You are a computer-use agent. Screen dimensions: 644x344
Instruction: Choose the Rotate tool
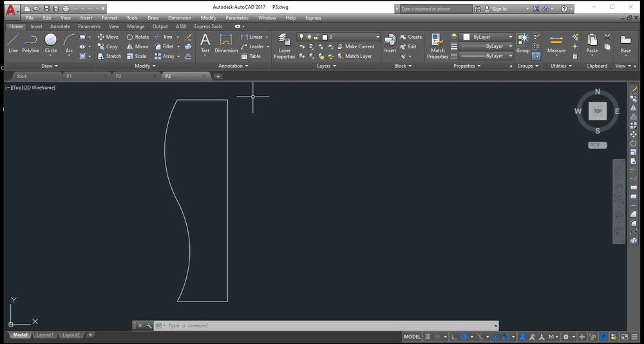coord(138,37)
